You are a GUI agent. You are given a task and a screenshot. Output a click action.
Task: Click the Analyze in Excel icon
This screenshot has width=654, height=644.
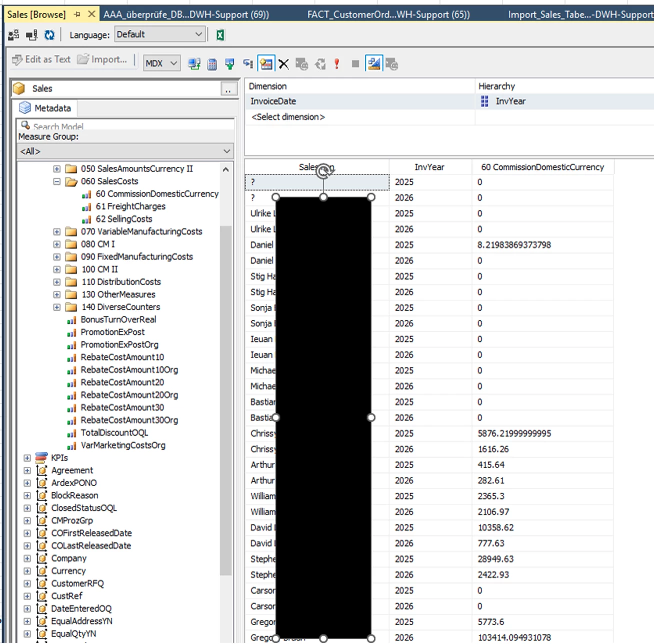[x=220, y=35]
